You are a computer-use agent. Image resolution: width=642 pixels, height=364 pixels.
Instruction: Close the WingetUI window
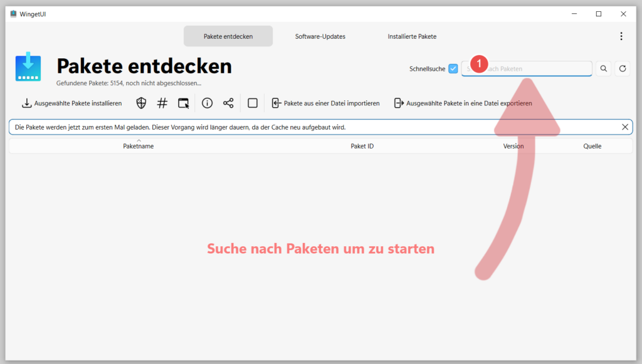point(623,14)
